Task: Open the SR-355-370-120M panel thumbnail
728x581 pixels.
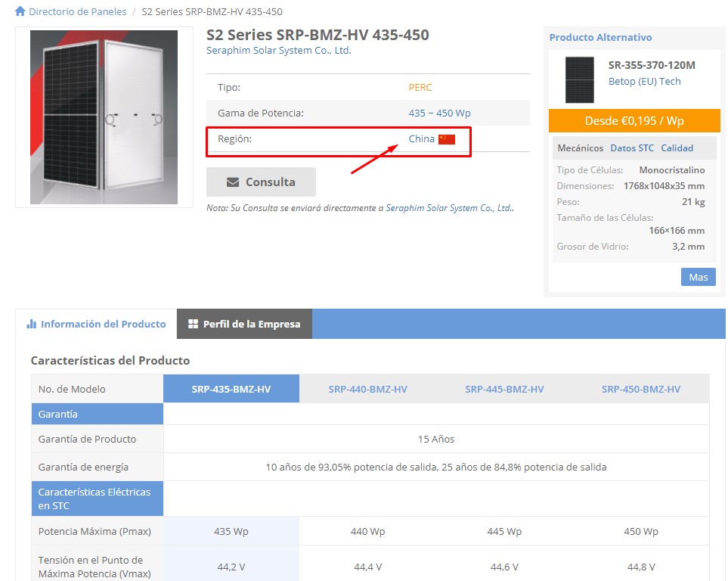Action: [579, 80]
